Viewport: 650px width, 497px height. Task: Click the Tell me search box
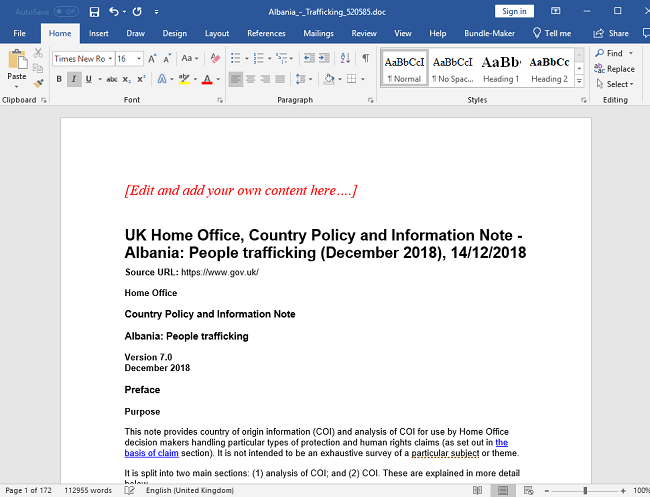tap(552, 34)
